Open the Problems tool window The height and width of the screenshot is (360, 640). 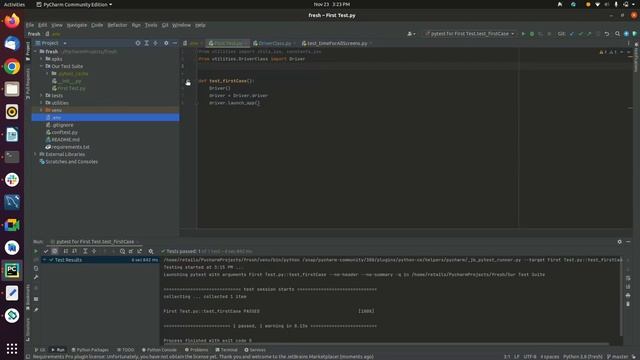tap(196, 350)
